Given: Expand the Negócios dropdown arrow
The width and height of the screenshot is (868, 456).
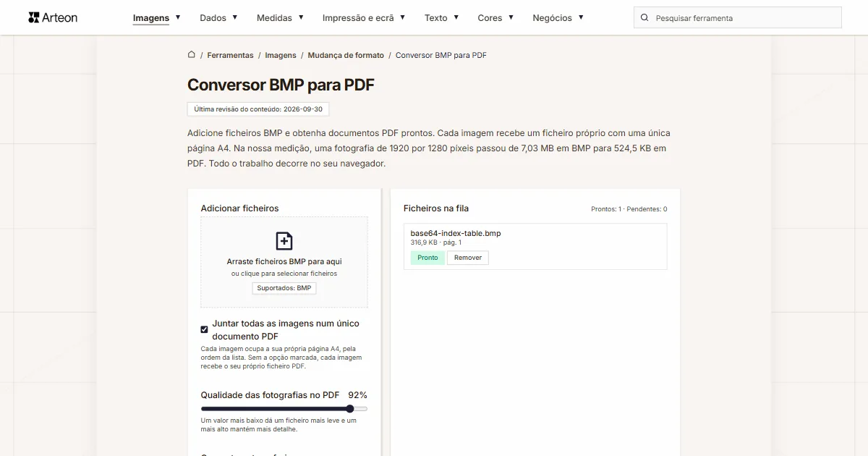Looking at the screenshot, I should click(x=581, y=17).
